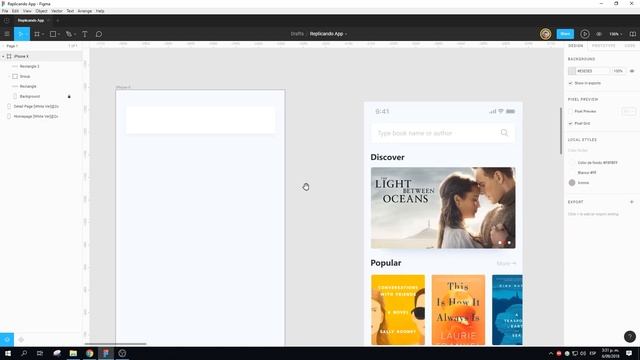The image size is (640, 360).
Task: Open the Figma hamburger main menu
Action: [7, 34]
